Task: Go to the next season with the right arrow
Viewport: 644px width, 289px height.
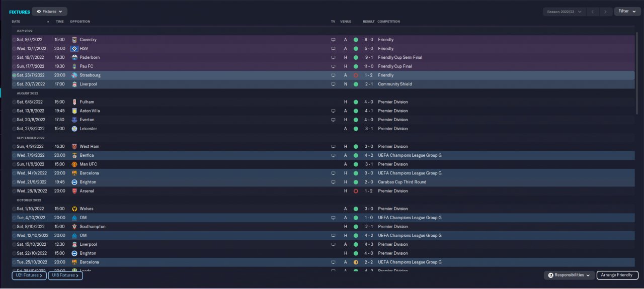Action: (606, 12)
